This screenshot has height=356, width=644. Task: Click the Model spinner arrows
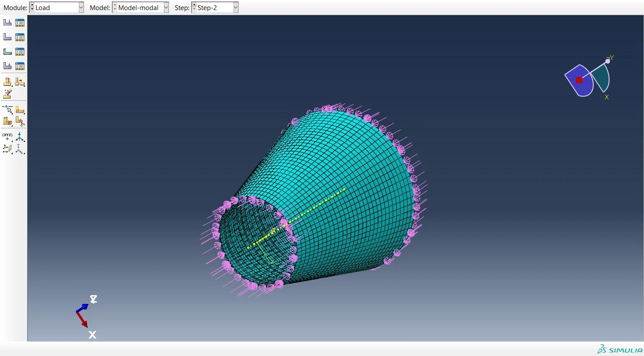115,7
